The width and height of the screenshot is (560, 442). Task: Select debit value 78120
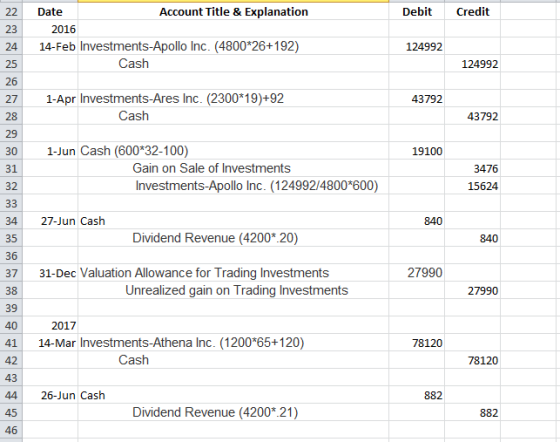(x=417, y=343)
